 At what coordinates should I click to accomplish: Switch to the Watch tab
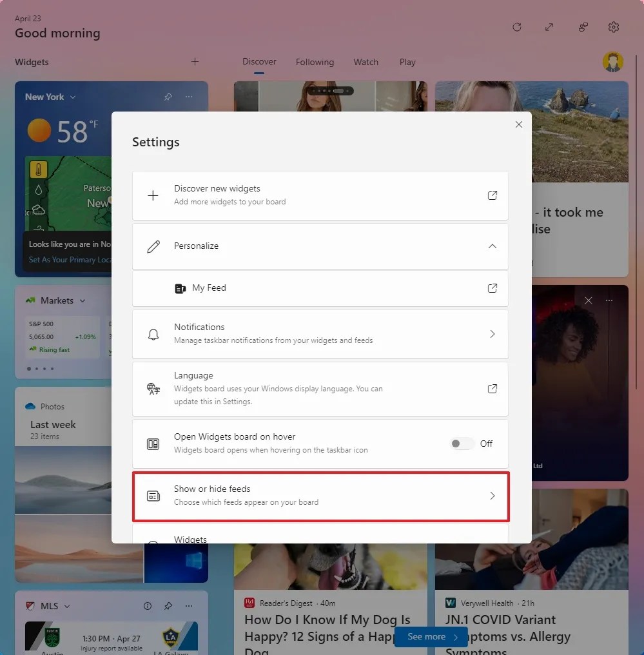click(366, 62)
